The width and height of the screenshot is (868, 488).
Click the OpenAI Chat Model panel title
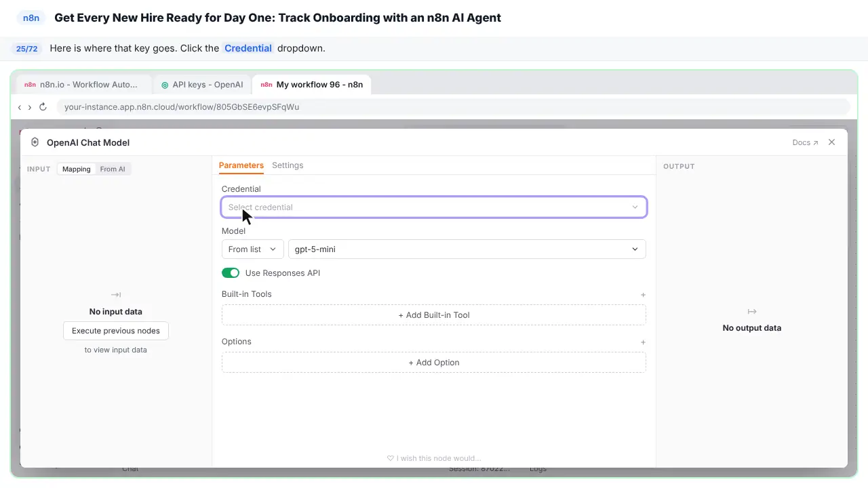coord(88,143)
